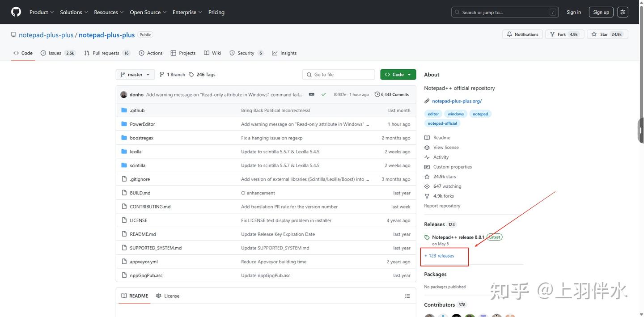Click the Go to file search field

(x=339, y=75)
